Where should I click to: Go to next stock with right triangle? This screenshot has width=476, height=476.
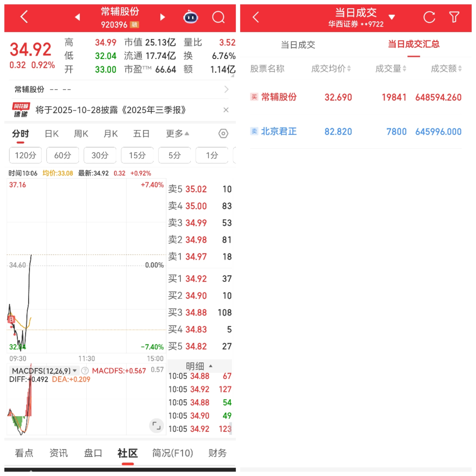click(x=162, y=17)
